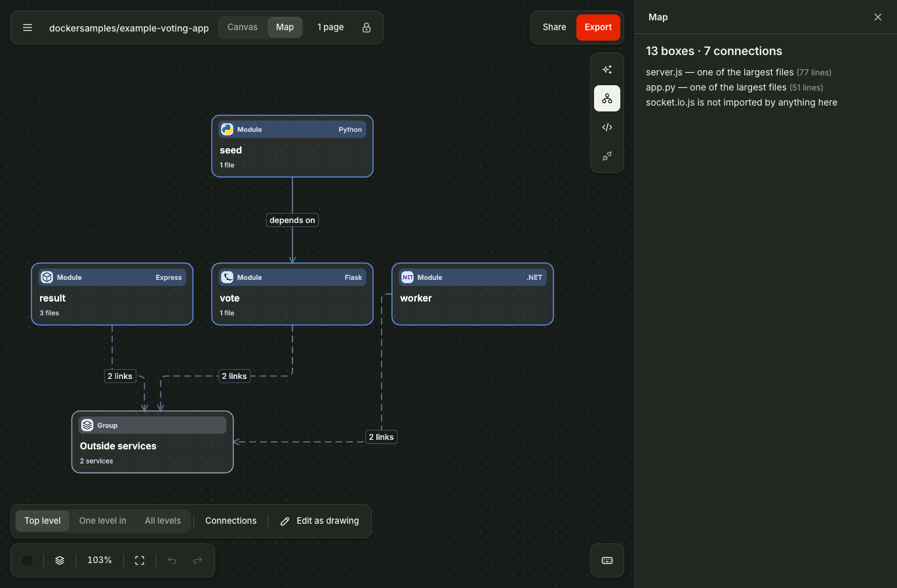The width and height of the screenshot is (897, 588).
Task: Click the .NET icon on worker module
Action: pyautogui.click(x=407, y=277)
